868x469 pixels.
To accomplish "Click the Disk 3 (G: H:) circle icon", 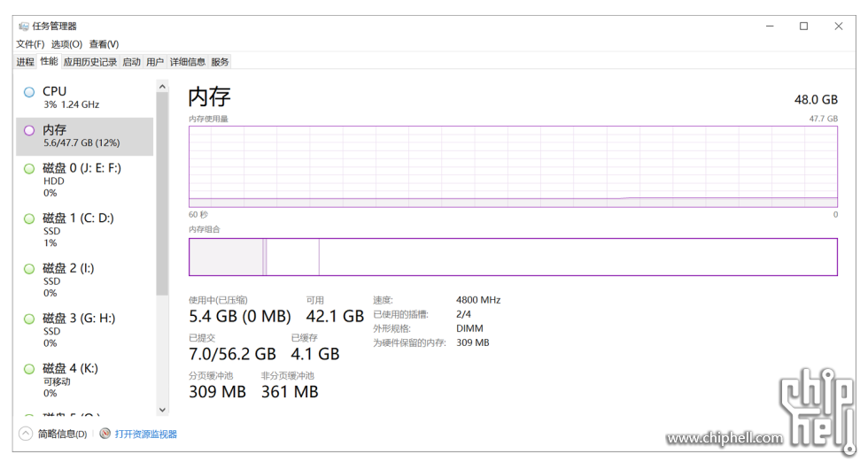I will tap(29, 319).
